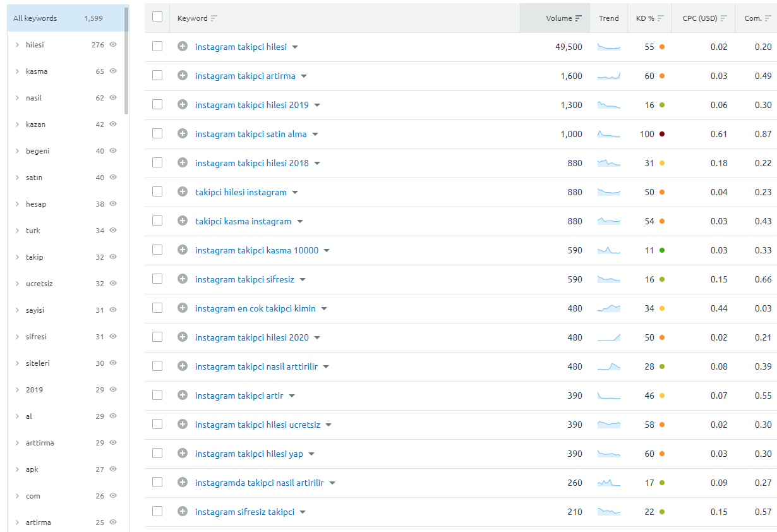Click yellow KD dot for 'instagram takipci artir'
Viewport: 777px width, 532px height.
(x=661, y=396)
